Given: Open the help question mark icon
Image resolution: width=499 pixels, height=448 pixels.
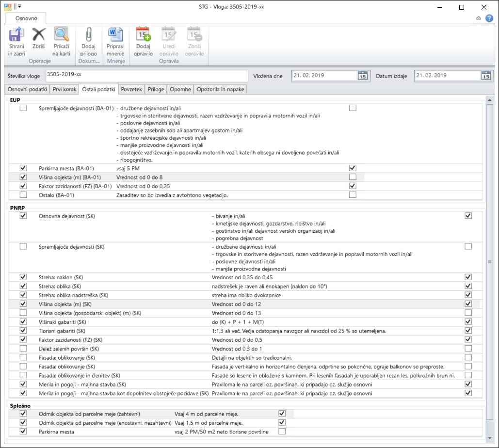Looking at the screenshot, I should pos(489,18).
